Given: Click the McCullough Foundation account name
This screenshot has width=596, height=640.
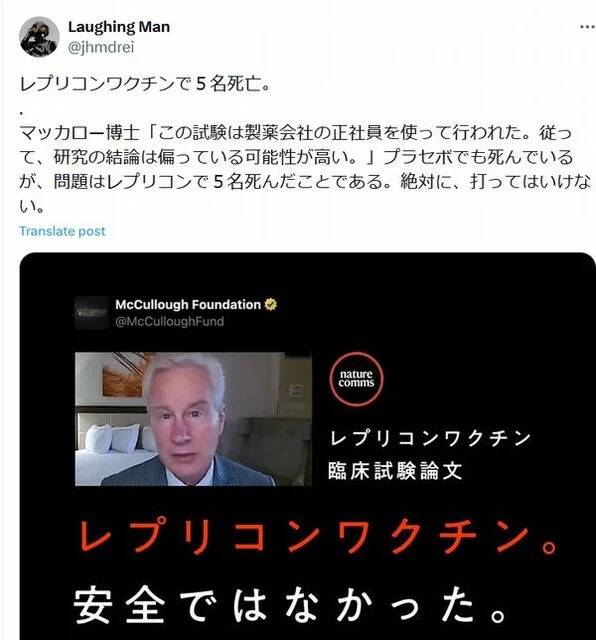Looking at the screenshot, I should tap(188, 304).
